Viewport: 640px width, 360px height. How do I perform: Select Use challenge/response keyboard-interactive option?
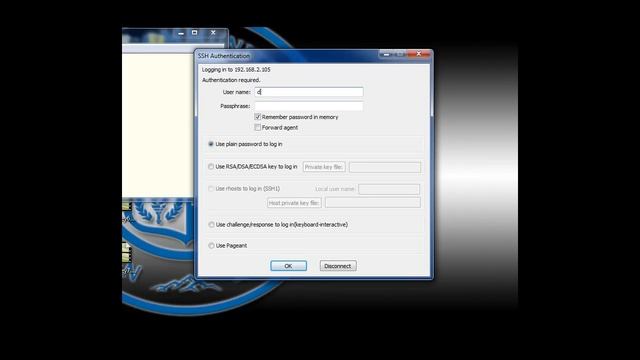(x=211, y=224)
